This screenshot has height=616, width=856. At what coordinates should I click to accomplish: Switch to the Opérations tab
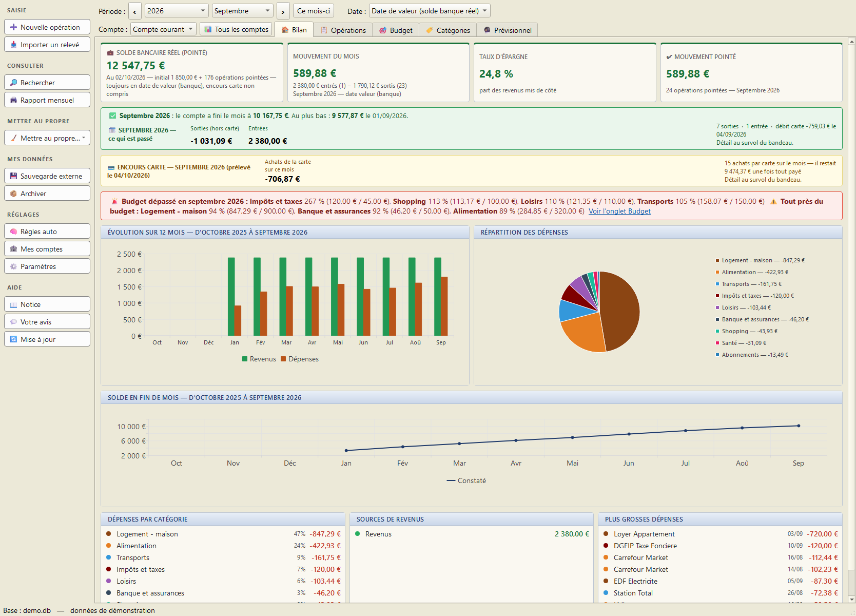343,30
